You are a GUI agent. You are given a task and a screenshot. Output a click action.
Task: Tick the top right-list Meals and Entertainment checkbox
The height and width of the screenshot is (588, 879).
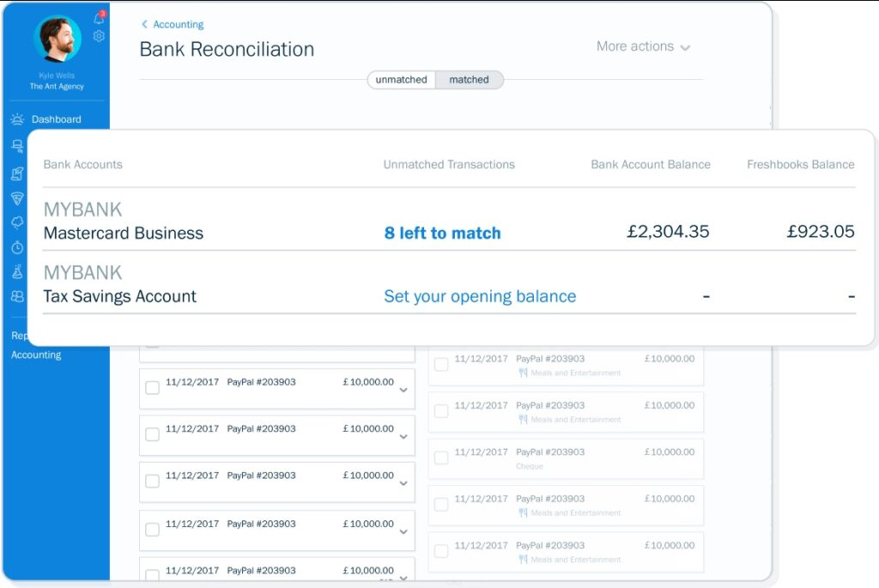(x=440, y=365)
